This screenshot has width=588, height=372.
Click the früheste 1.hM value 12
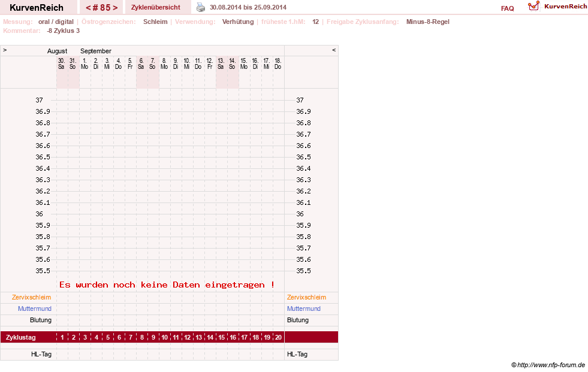point(315,22)
